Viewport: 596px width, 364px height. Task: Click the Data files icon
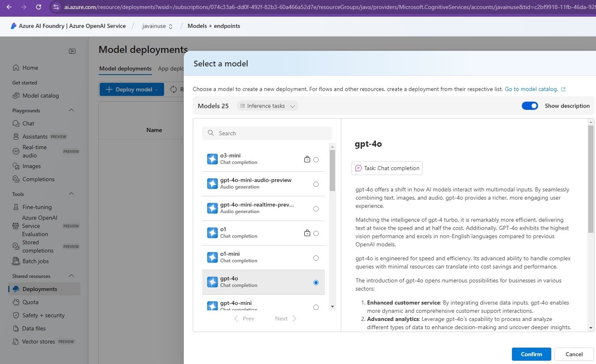pyautogui.click(x=16, y=328)
